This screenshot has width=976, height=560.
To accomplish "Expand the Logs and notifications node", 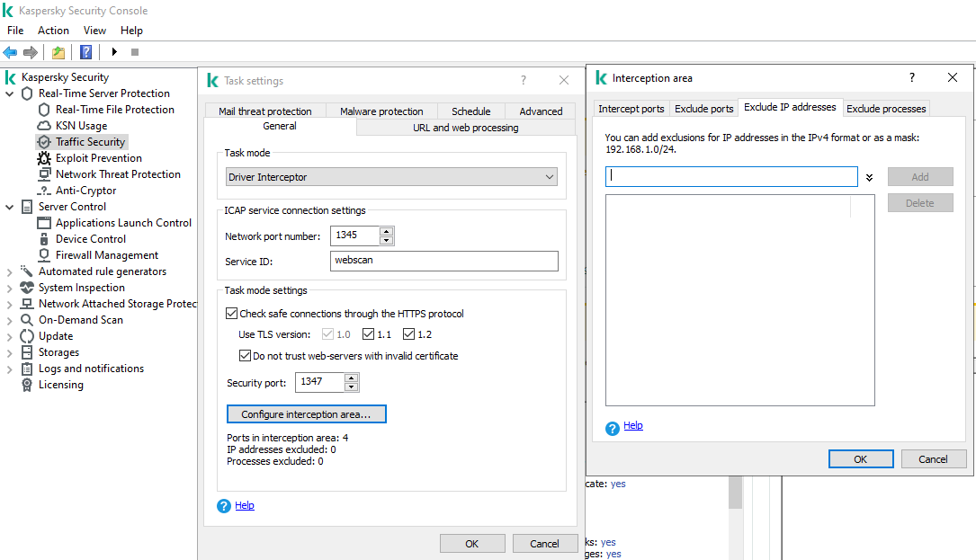I will (x=9, y=369).
